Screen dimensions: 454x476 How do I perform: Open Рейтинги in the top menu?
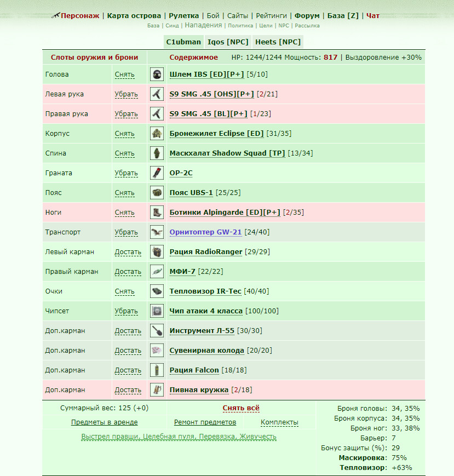(x=271, y=16)
